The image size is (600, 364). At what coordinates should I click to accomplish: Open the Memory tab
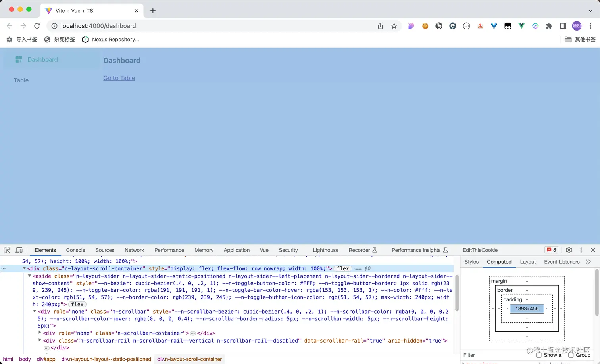[204, 250]
